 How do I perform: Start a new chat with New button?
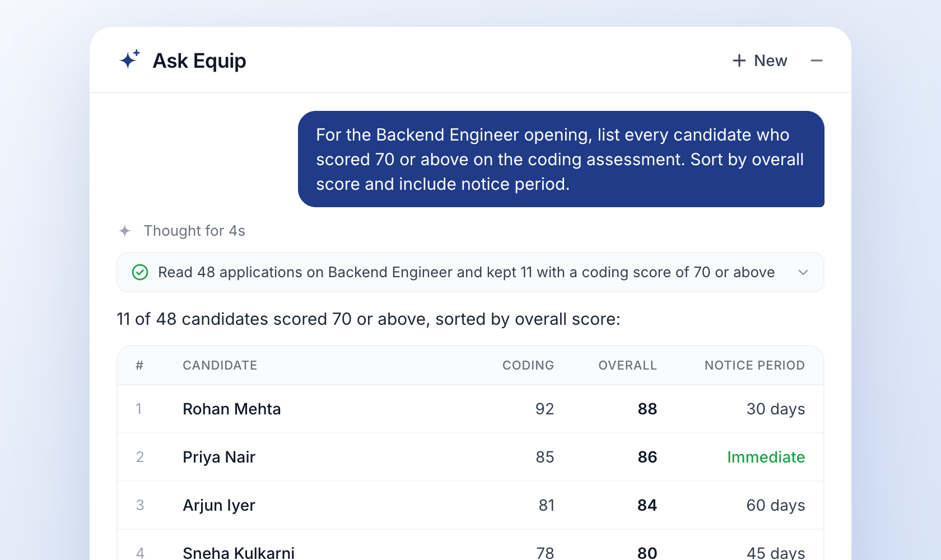click(760, 60)
